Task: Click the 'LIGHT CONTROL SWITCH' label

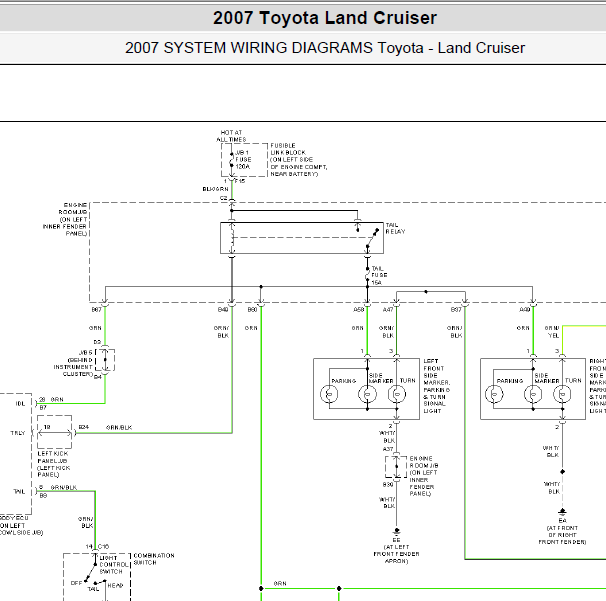Action: 114,565
